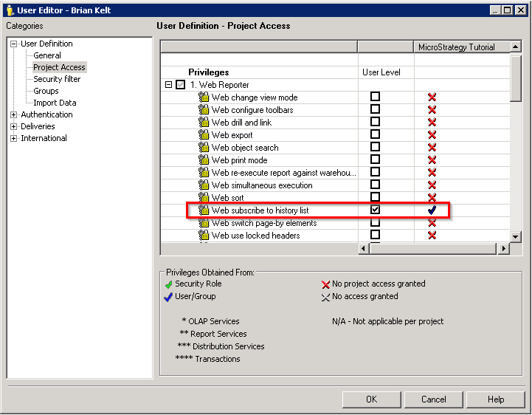Click the privilege icon beside Web use locked headers
The height and width of the screenshot is (415, 532).
pyautogui.click(x=204, y=236)
